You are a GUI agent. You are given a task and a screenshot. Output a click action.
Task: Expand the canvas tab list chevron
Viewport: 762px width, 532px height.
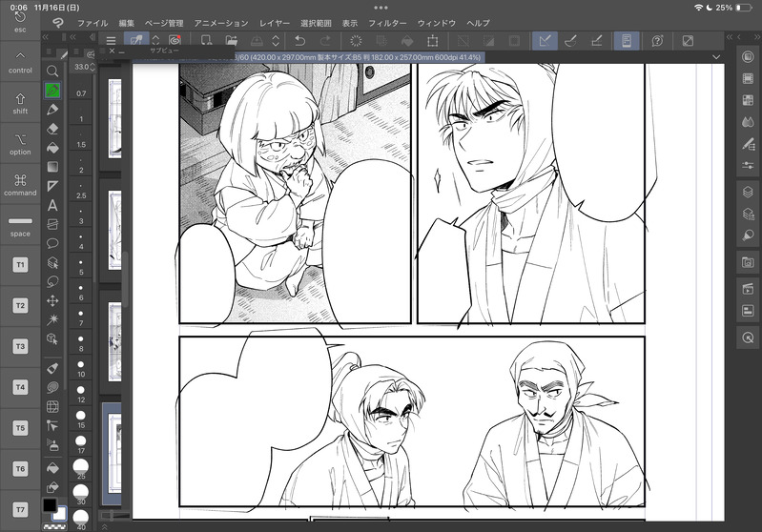coord(716,57)
